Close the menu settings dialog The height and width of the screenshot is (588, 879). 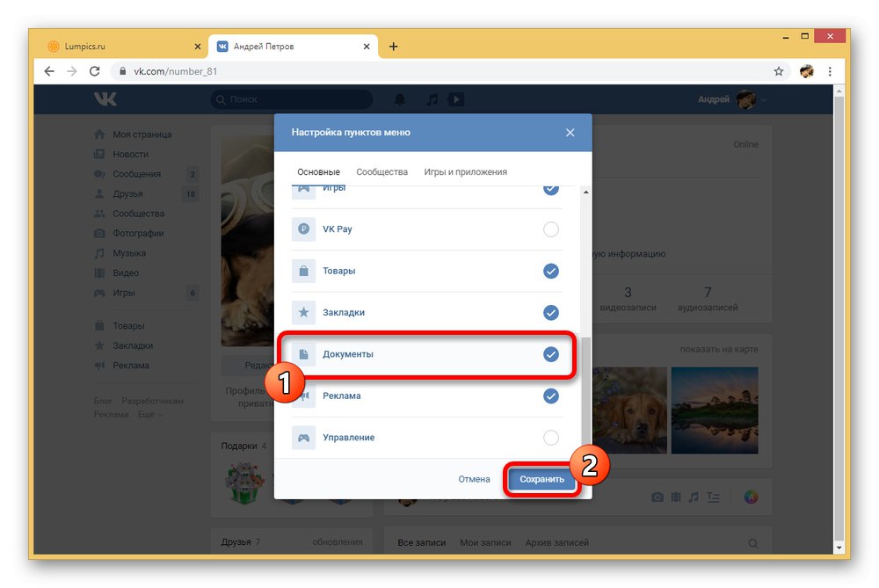coord(570,133)
